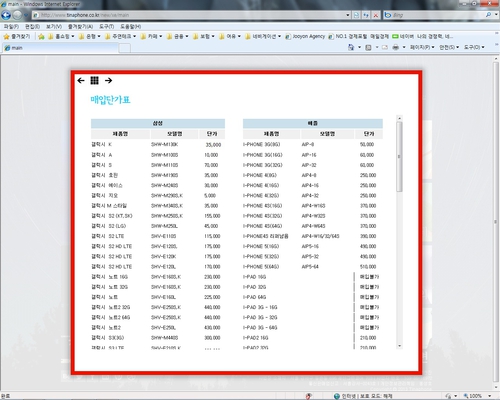This screenshot has width=500, height=400.
Task: Click the right arrow in the popup
Action: pyautogui.click(x=108, y=80)
